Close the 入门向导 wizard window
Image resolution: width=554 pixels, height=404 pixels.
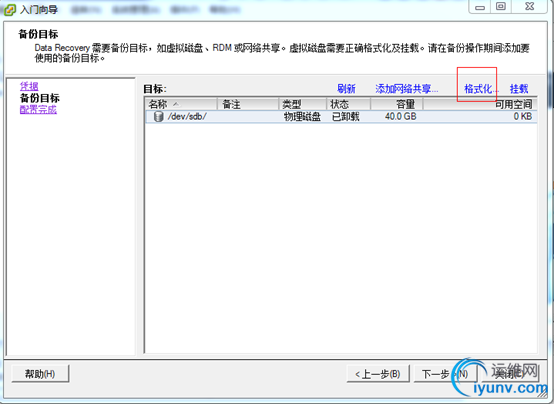point(529,7)
